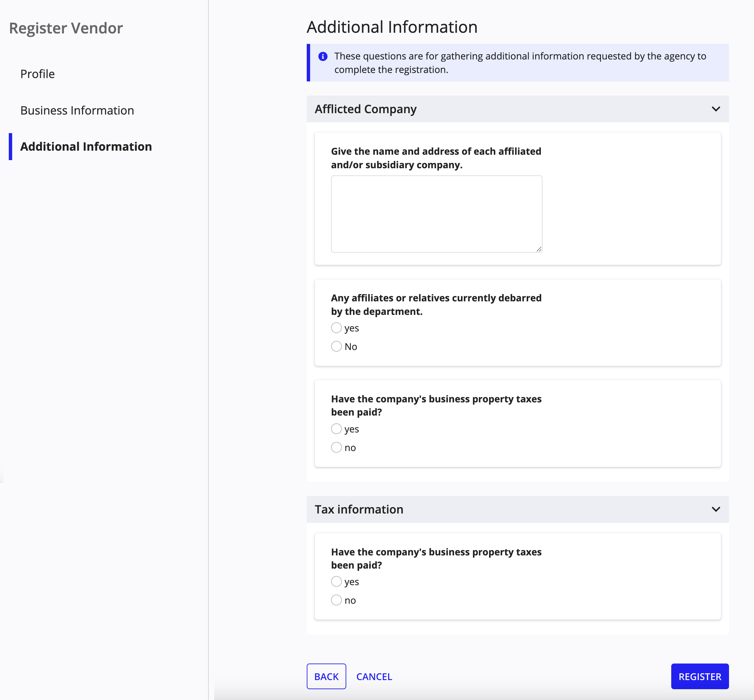Image resolution: width=754 pixels, height=700 pixels.
Task: Select 'no' for Tax Information property taxes
Action: pyautogui.click(x=336, y=599)
